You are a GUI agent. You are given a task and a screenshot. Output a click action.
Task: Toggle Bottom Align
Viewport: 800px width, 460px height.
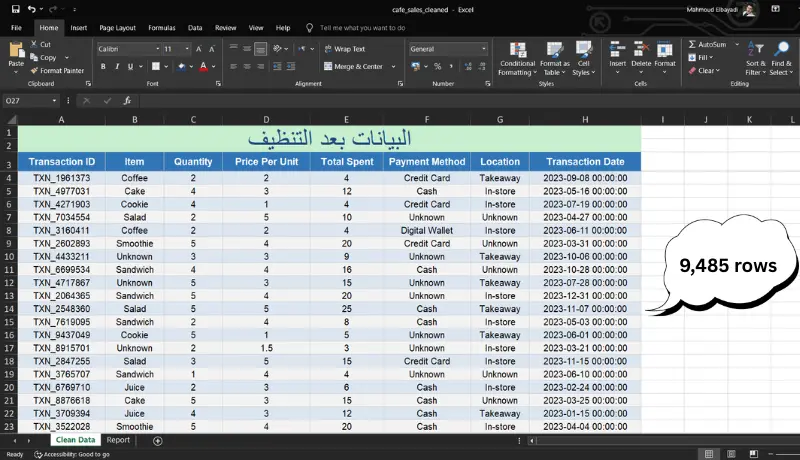[261, 48]
